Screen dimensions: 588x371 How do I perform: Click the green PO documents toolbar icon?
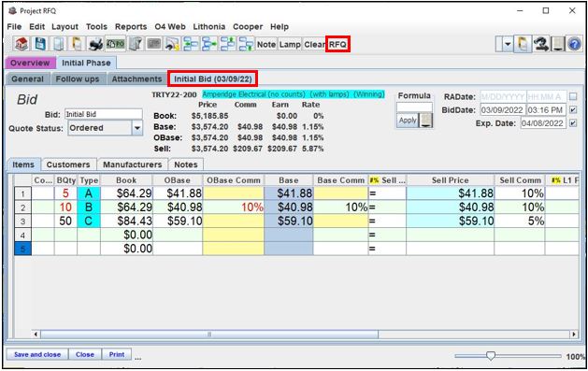tap(115, 44)
